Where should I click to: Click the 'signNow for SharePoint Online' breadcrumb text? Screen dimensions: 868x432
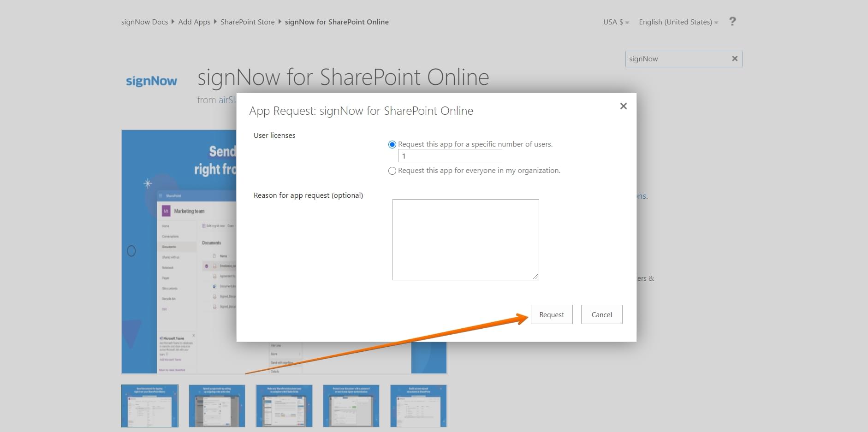[337, 22]
